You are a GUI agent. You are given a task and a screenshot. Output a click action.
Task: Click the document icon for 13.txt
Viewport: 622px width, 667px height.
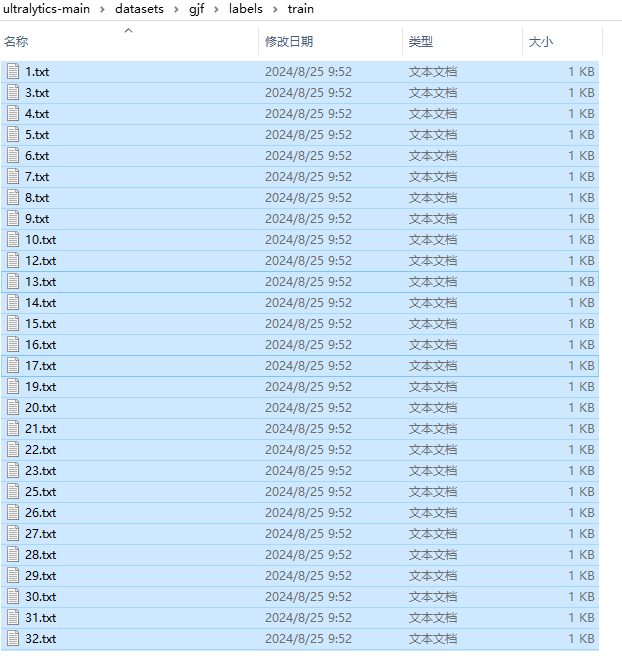[x=13, y=282]
